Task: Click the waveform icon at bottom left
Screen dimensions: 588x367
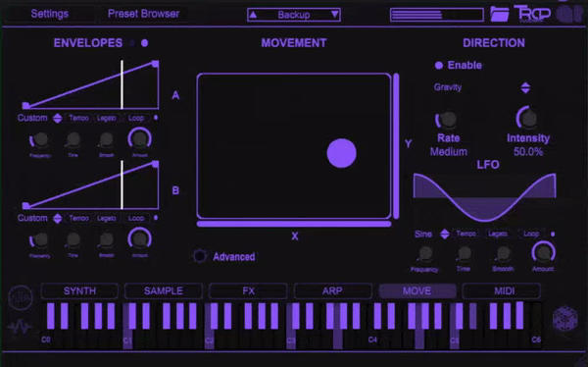Action: (20, 327)
